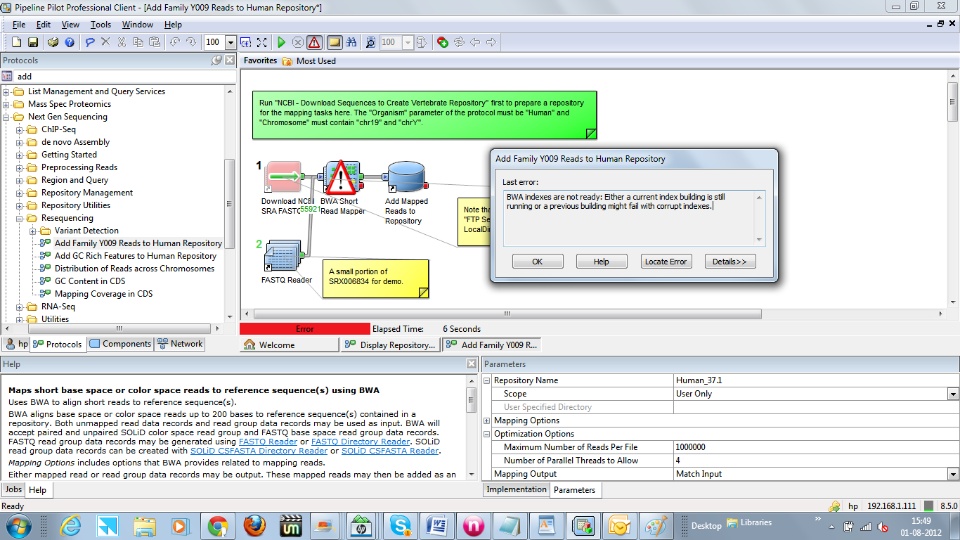Image resolution: width=960 pixels, height=540 pixels.
Task: Open the Window menu
Action: (x=137, y=24)
